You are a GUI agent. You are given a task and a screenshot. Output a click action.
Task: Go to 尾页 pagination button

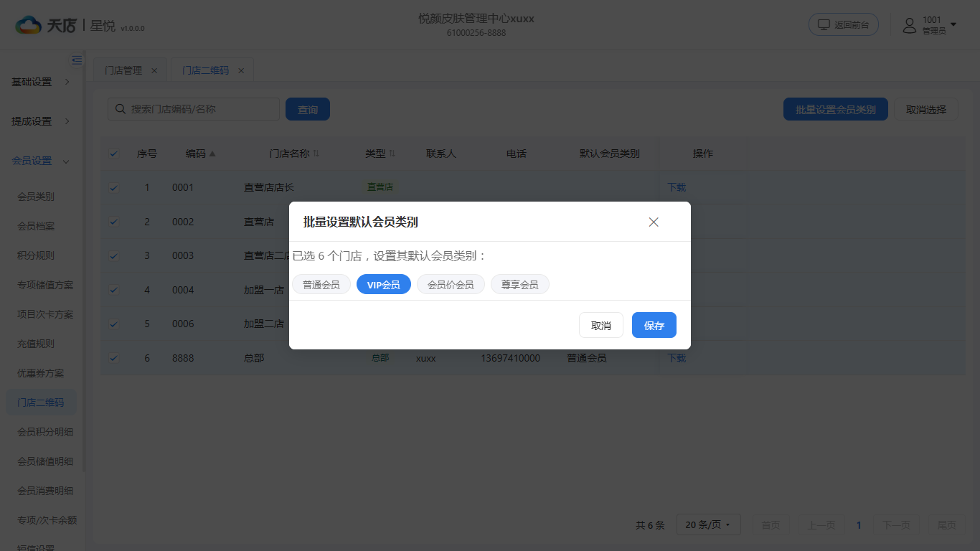[x=947, y=525]
